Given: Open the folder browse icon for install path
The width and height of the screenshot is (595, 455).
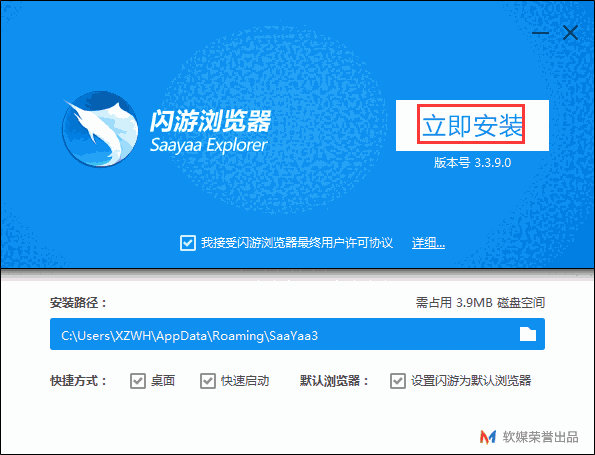Looking at the screenshot, I should [x=527, y=334].
